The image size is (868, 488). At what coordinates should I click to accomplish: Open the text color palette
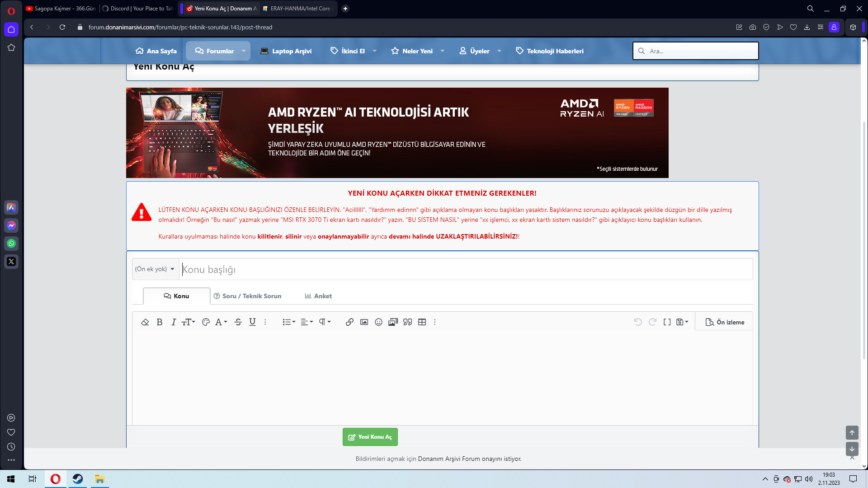(206, 322)
